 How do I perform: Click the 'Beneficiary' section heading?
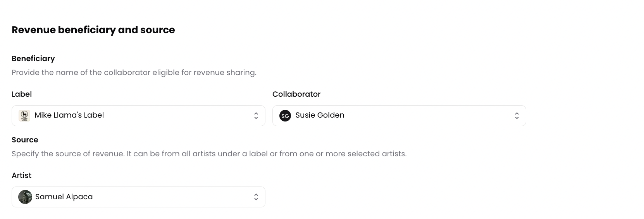pos(33,58)
